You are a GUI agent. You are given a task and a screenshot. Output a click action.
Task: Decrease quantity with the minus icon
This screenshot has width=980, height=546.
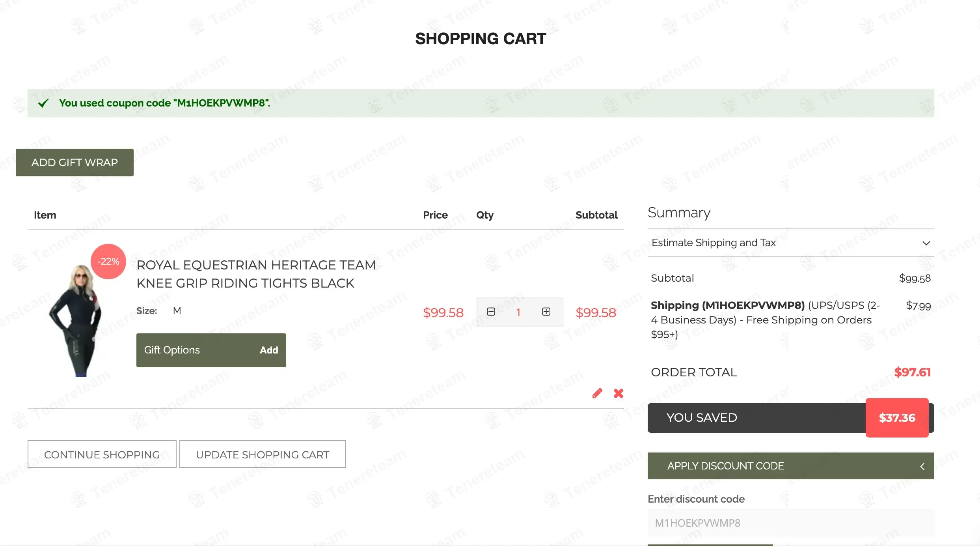point(491,312)
